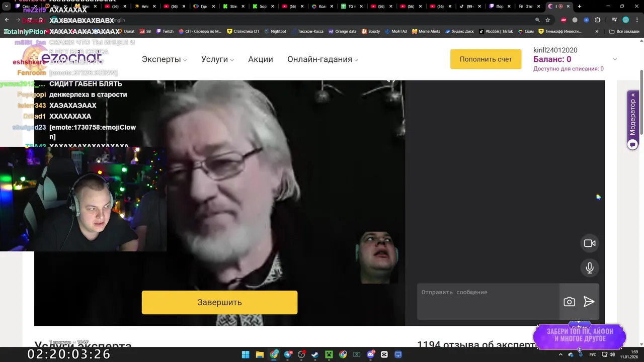Screen dimensions: 644x362
Task: Click the zoom magnifier icon in address bar
Action: tap(537, 20)
